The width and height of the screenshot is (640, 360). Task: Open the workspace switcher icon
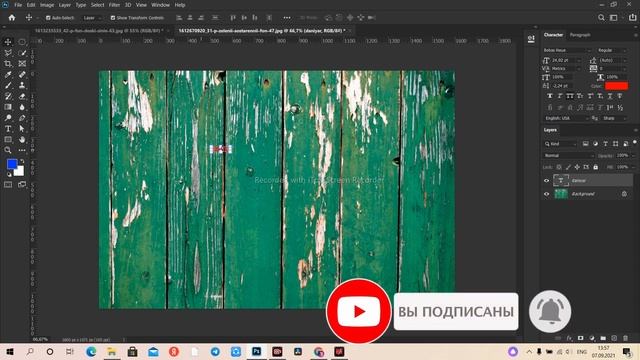pyautogui.click(x=613, y=18)
